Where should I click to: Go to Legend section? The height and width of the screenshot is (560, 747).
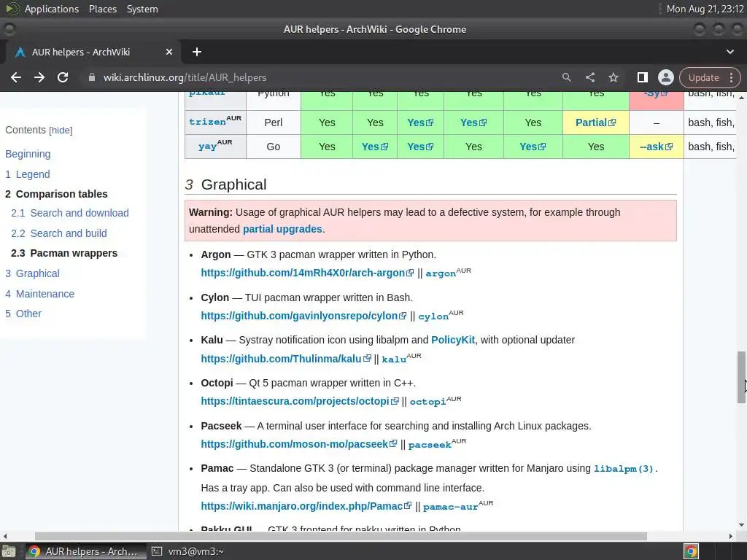click(x=27, y=174)
